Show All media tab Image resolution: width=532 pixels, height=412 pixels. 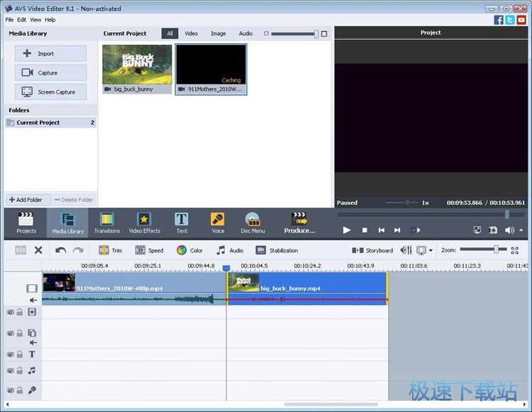pos(170,33)
